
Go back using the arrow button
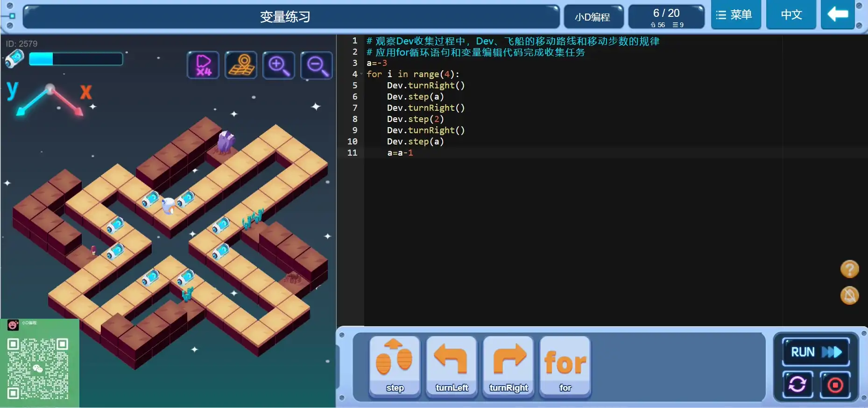click(838, 15)
